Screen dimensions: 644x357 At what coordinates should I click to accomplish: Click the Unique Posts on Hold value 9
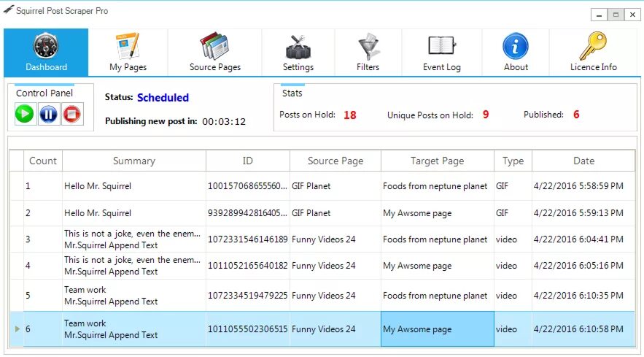486,115
